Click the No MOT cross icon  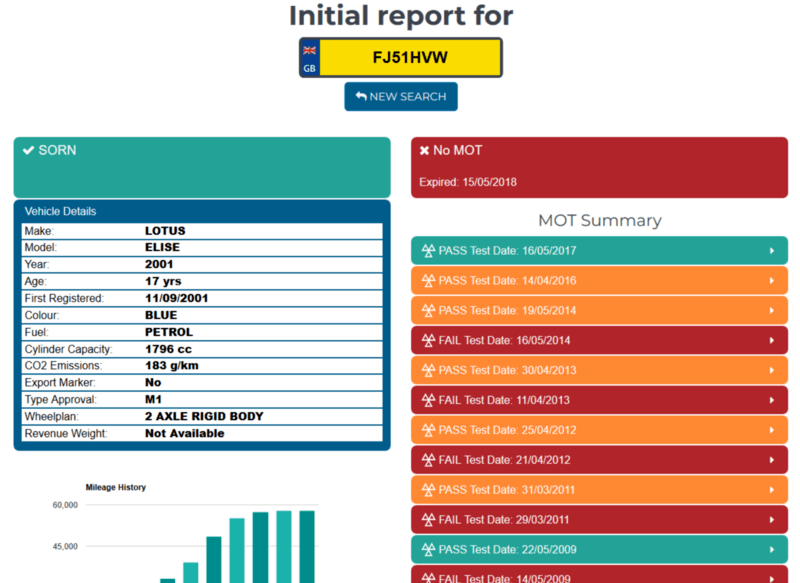click(424, 150)
